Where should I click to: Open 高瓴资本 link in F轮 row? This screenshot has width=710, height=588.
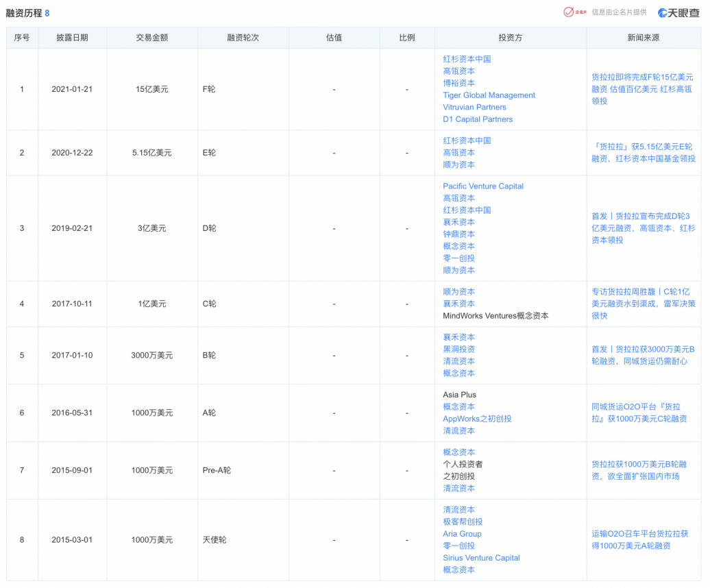pyautogui.click(x=458, y=71)
